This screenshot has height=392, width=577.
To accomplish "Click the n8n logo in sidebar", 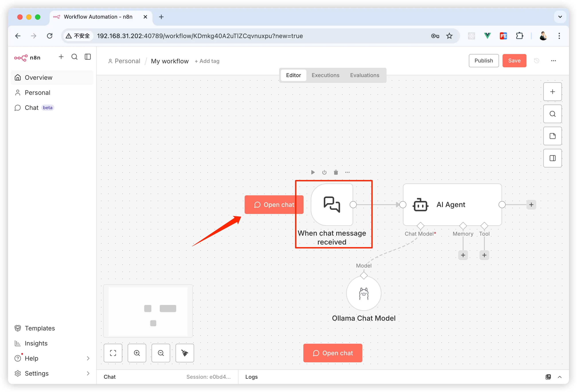I will click(x=27, y=58).
